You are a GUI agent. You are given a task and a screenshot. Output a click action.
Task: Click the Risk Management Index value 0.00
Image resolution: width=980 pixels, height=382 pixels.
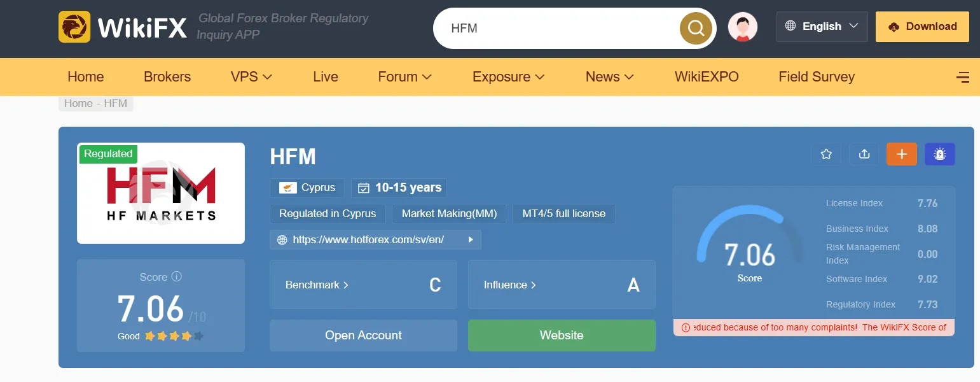(x=927, y=254)
